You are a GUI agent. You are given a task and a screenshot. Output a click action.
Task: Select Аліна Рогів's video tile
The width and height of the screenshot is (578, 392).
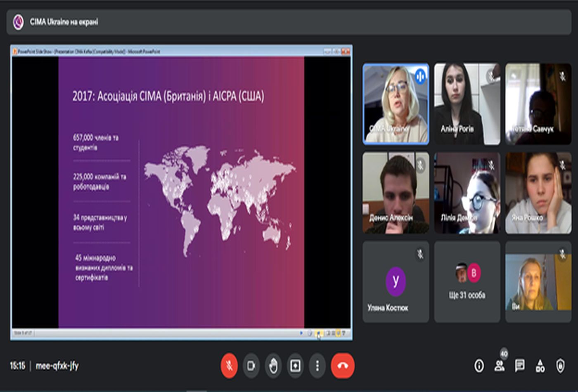[x=467, y=104]
